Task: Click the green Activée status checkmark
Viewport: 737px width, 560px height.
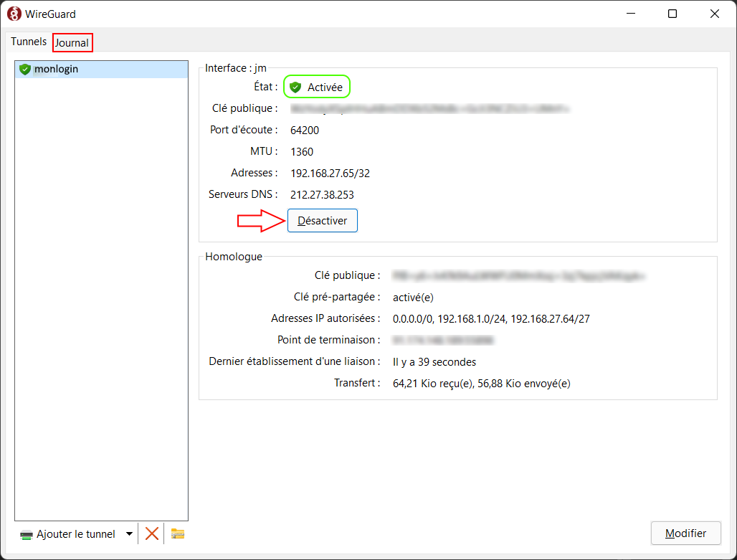Action: (295, 86)
